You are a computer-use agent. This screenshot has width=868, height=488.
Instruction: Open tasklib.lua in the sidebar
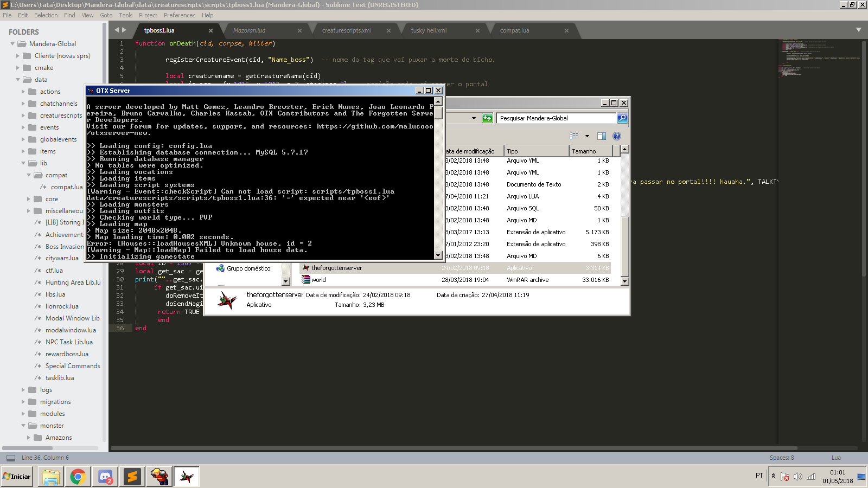[60, 378]
